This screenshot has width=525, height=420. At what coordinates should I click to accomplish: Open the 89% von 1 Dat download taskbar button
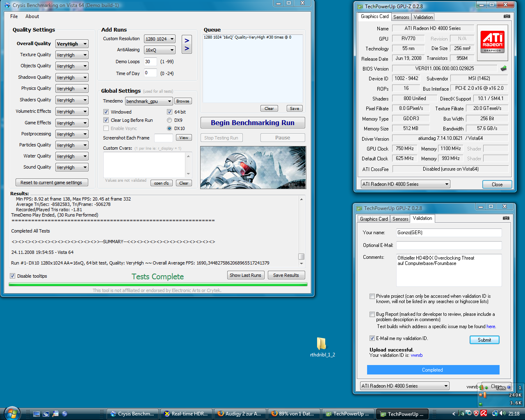[x=294, y=414]
